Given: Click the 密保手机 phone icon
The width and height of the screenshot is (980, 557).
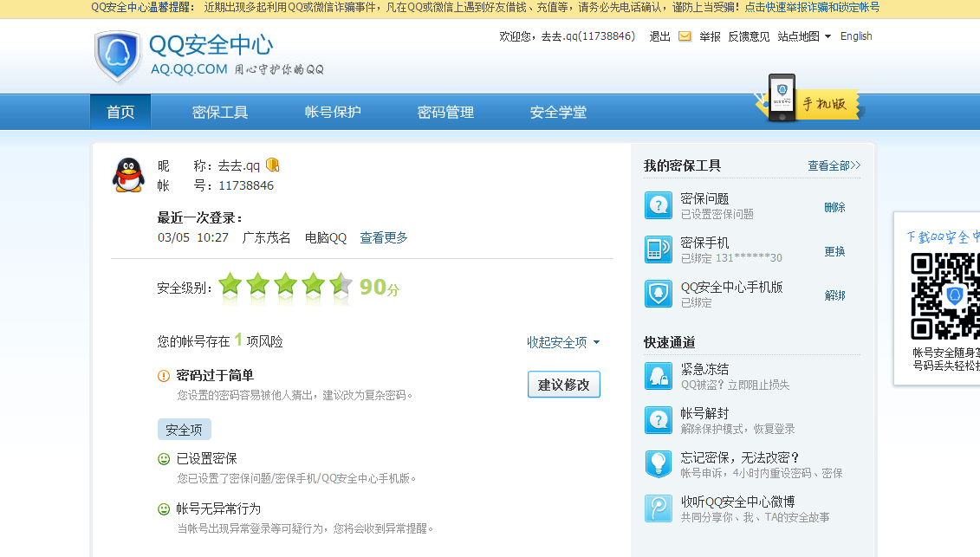Looking at the screenshot, I should (x=659, y=249).
